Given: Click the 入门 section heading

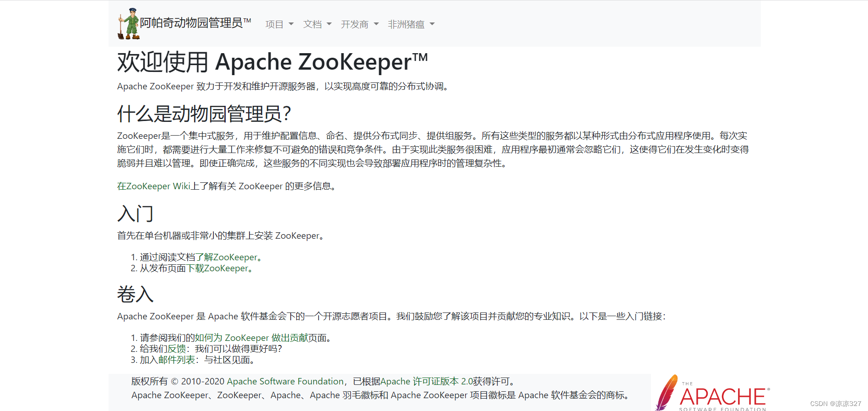Looking at the screenshot, I should pyautogui.click(x=136, y=214).
